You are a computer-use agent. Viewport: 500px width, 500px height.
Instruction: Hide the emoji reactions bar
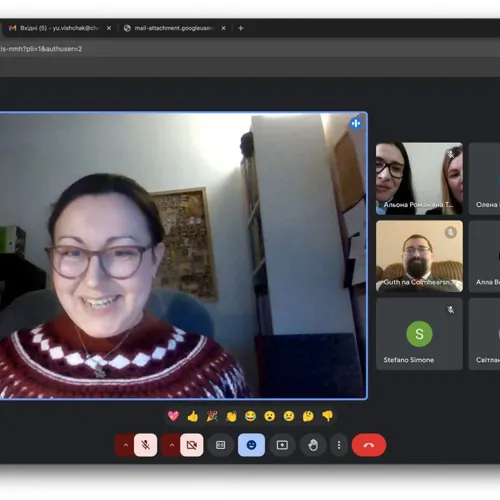(251, 445)
